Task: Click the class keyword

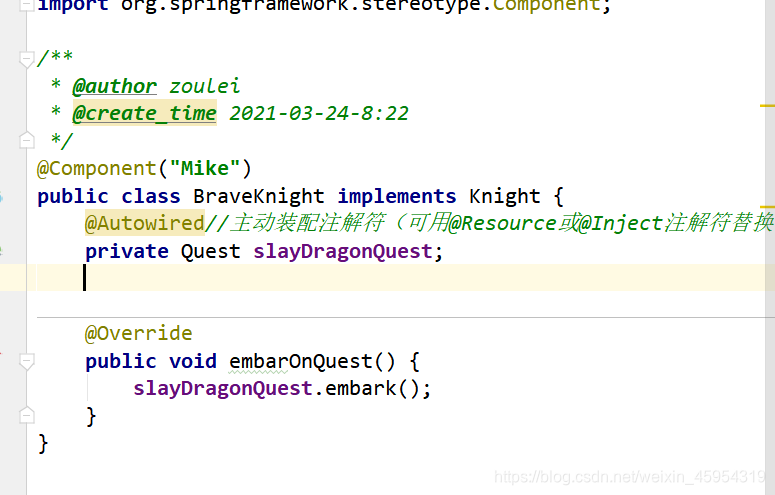Action: click(151, 197)
